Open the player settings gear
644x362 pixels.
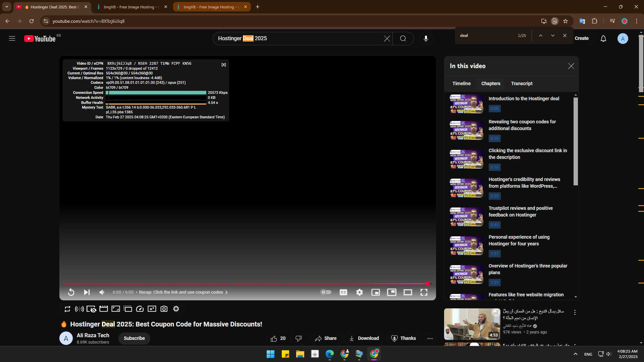click(360, 292)
